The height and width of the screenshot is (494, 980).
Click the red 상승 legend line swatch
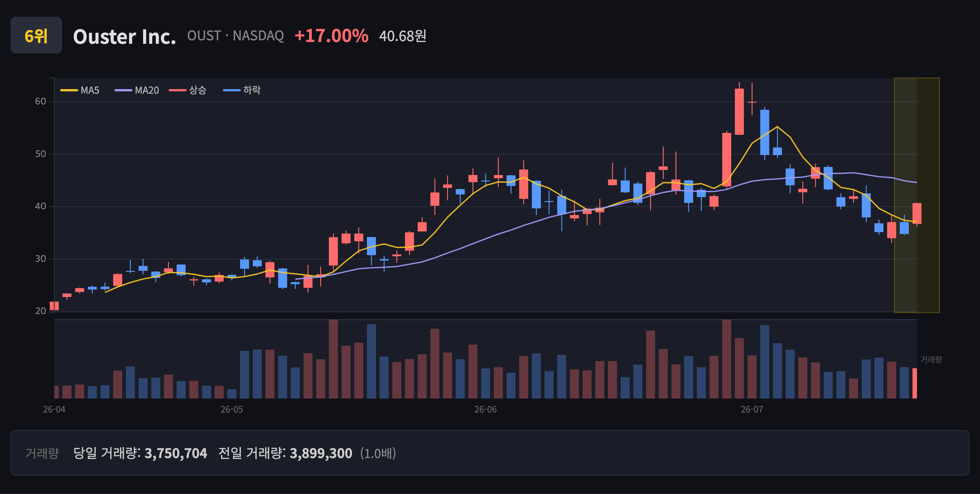pyautogui.click(x=178, y=90)
